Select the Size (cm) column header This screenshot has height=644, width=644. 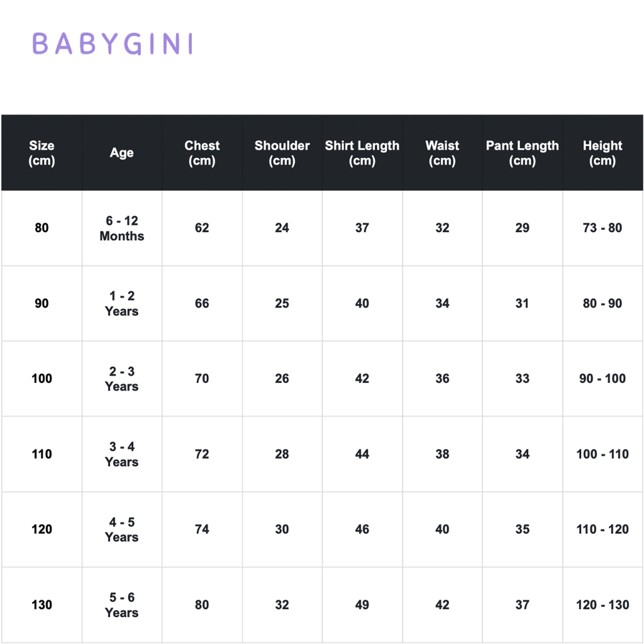coord(42,153)
